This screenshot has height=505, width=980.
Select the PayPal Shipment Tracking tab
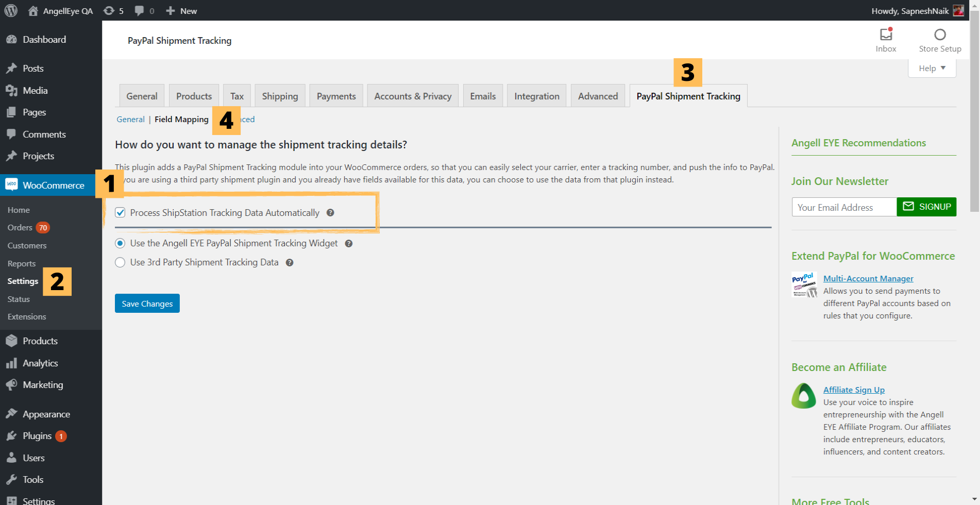688,96
